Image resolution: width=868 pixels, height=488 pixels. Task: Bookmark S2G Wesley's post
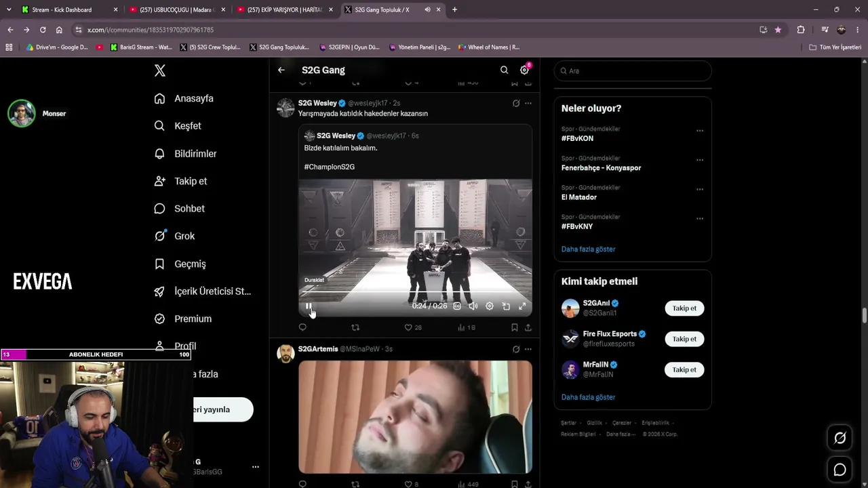click(515, 327)
